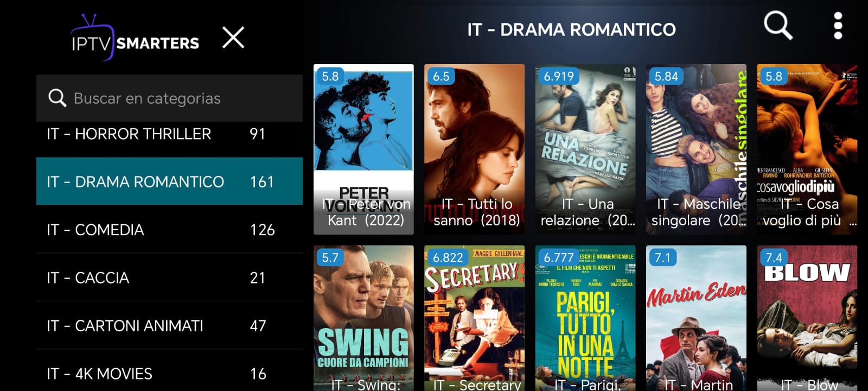Image resolution: width=868 pixels, height=391 pixels.
Task: Open the IT - CACCIA category
Action: coord(169,278)
